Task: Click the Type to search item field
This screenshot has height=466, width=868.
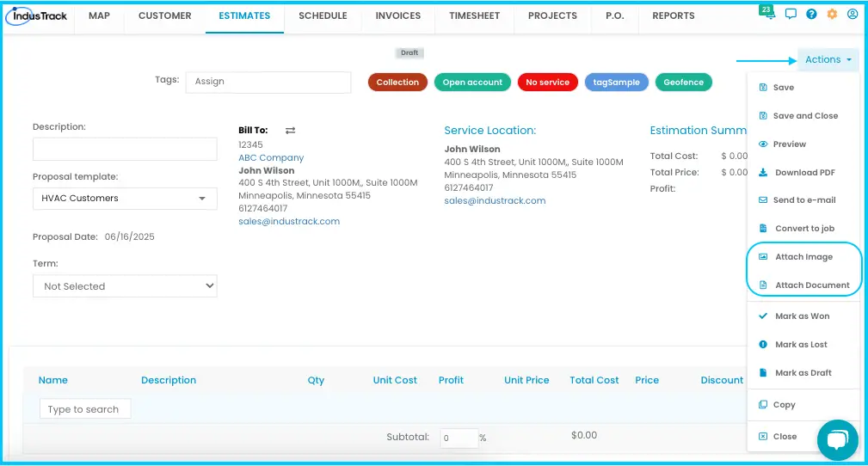Action: coord(85,409)
